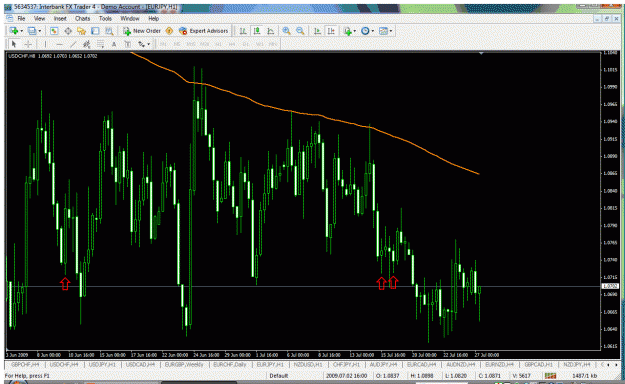Click the New Order button

142,31
